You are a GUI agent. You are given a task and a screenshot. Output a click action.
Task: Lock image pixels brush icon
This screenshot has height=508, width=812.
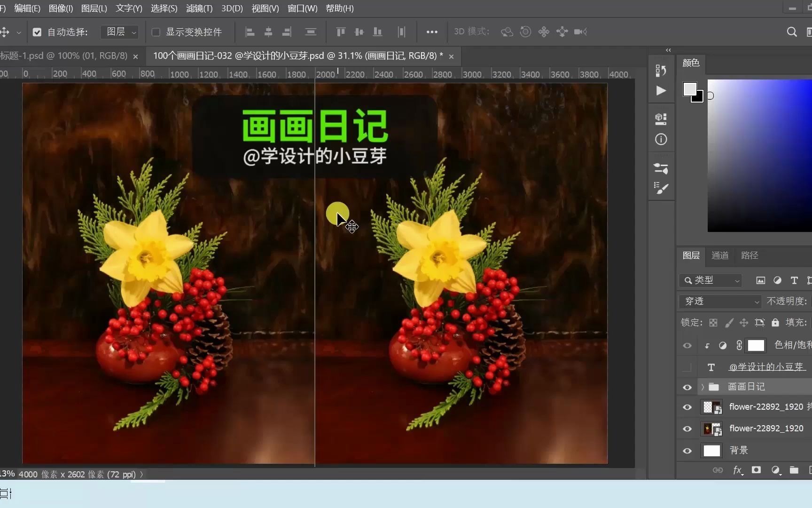729,323
